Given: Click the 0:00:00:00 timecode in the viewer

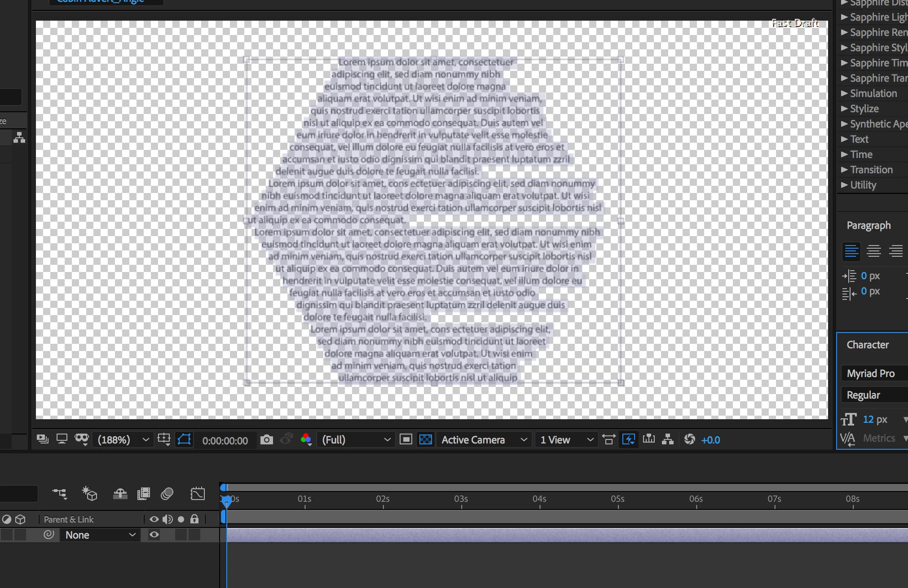Looking at the screenshot, I should point(225,441).
